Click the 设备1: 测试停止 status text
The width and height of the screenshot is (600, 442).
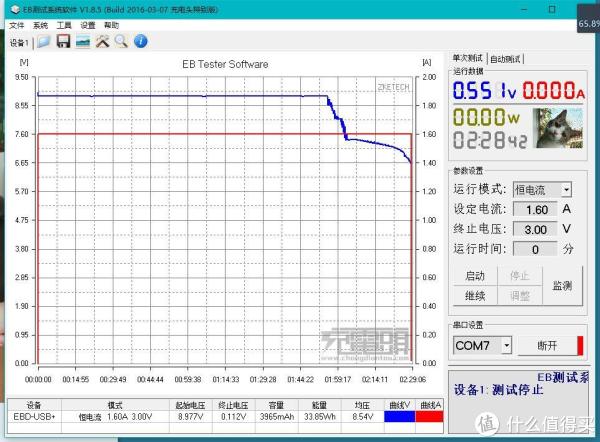tap(498, 390)
